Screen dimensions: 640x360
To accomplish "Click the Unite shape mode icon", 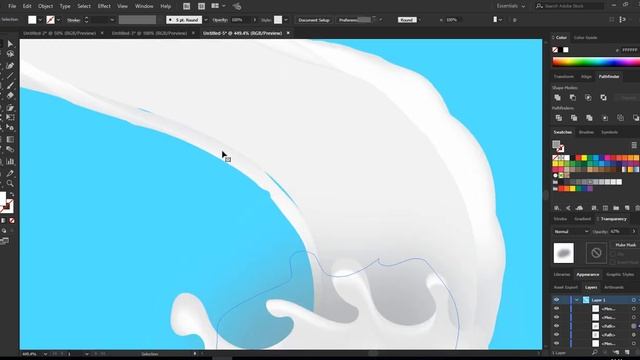I will pyautogui.click(x=558, y=98).
